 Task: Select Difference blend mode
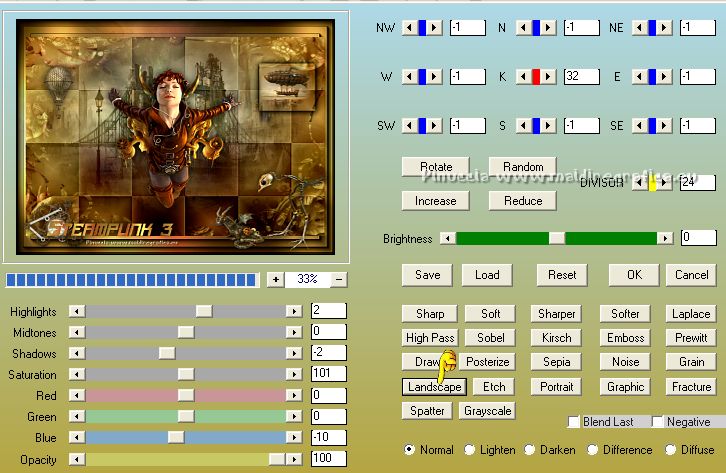pyautogui.click(x=592, y=449)
